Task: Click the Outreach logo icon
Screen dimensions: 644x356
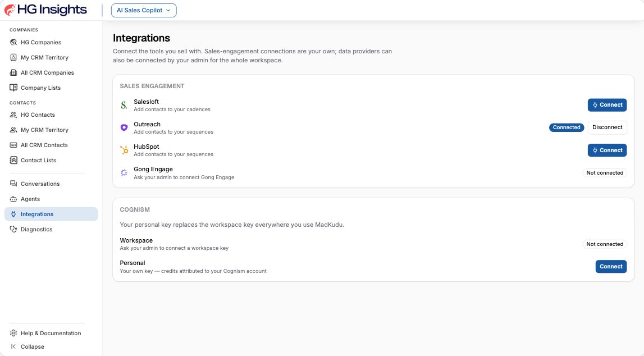Action: (x=124, y=127)
